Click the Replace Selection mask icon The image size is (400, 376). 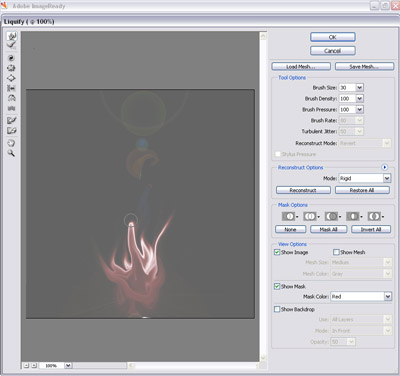(x=289, y=216)
